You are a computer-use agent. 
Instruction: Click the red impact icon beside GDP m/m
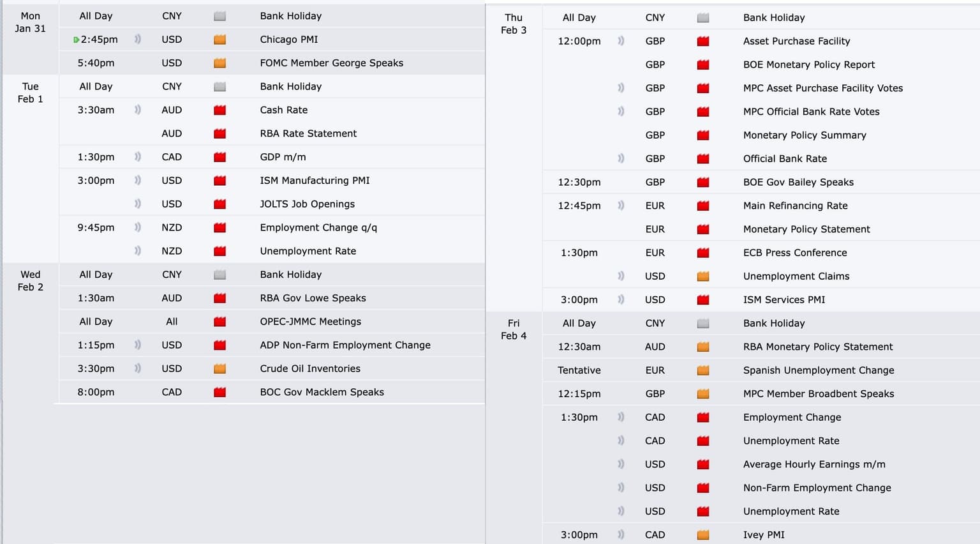[219, 157]
